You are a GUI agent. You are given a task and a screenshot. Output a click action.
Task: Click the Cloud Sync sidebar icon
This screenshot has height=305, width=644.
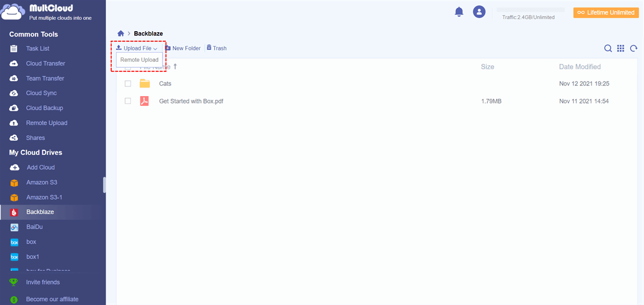point(14,93)
